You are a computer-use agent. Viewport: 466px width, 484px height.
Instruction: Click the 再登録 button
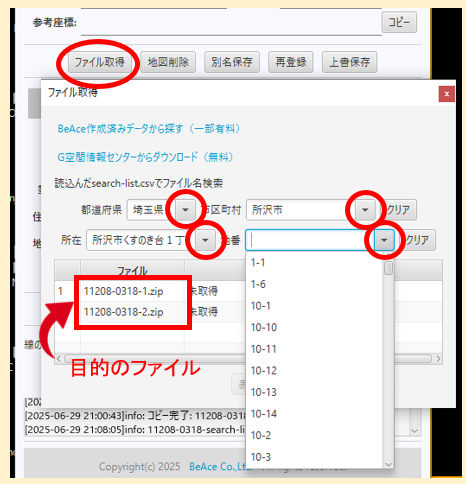click(x=291, y=62)
